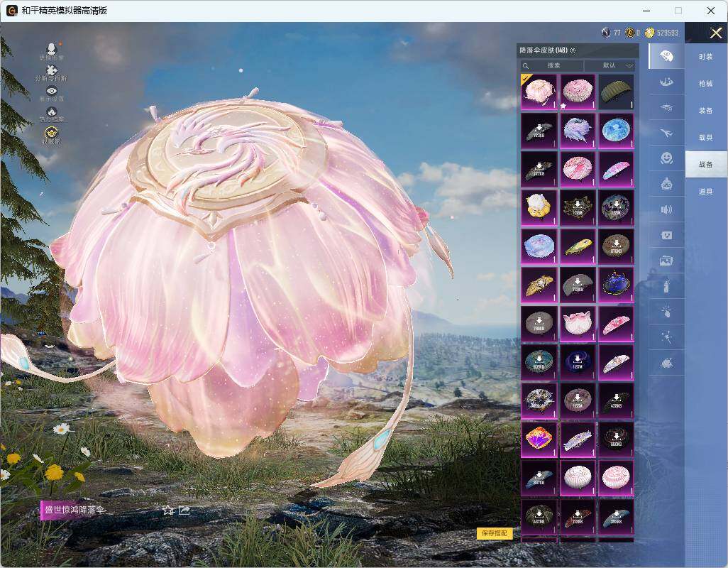The image size is (728, 568).
Task: Toggle favorite star for 盛世惊鸿降落伞
Action: [x=168, y=510]
